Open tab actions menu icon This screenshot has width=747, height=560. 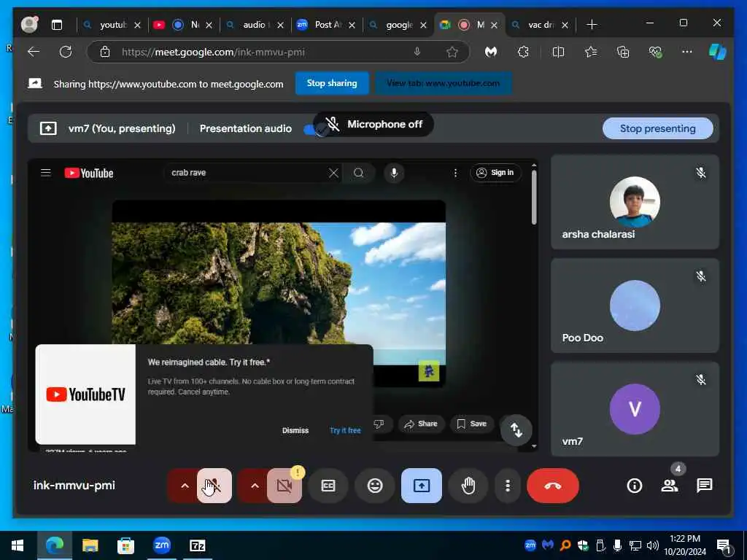click(57, 25)
